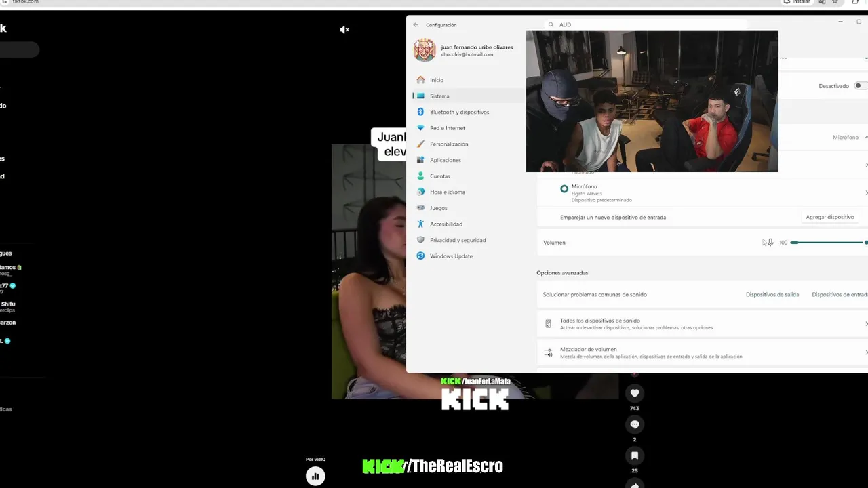Click the user profile avatar picture
Image resolution: width=868 pixels, height=488 pixels.
[425, 50]
